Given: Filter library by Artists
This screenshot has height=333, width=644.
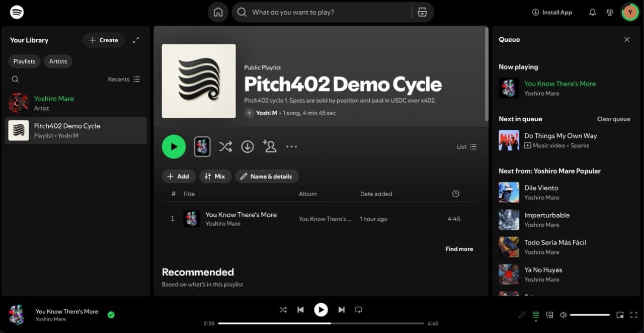Looking at the screenshot, I should 58,61.
